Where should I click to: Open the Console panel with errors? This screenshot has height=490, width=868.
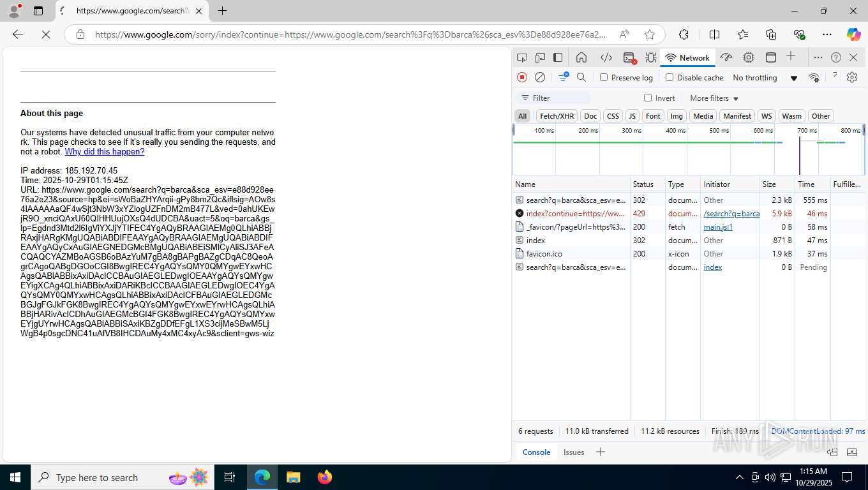tap(629, 57)
